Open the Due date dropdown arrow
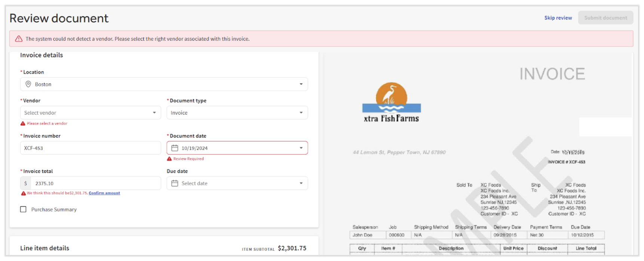 click(301, 183)
